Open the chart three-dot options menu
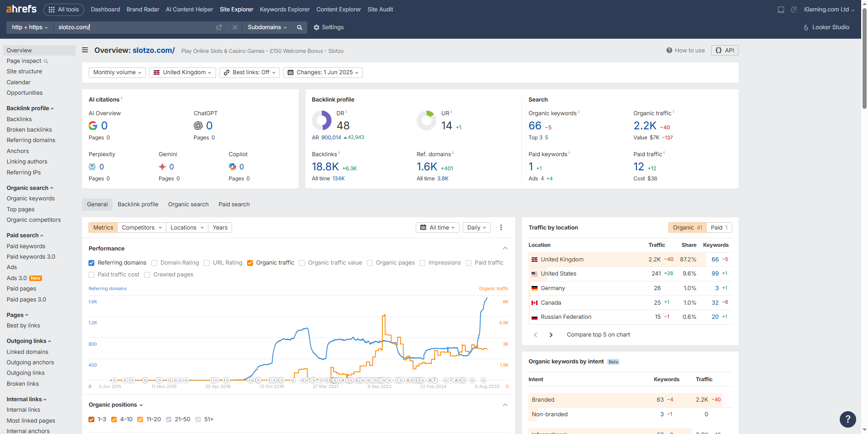Image resolution: width=868 pixels, height=434 pixels. 501,228
